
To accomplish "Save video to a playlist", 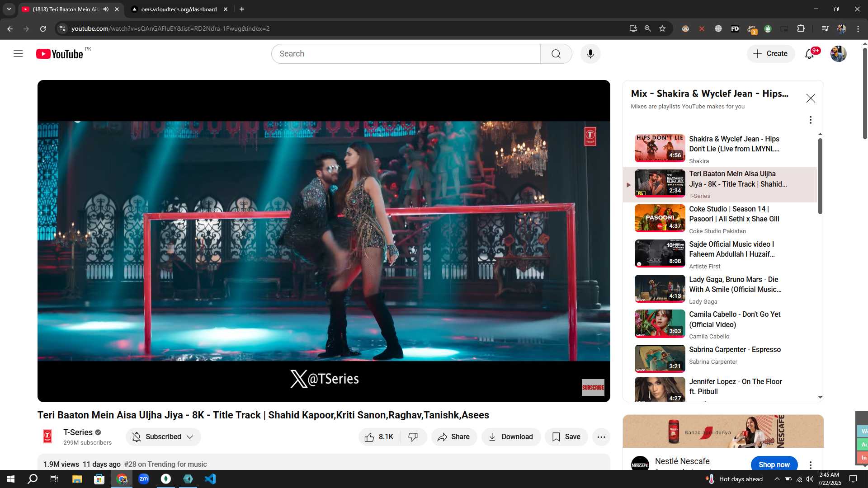I will (x=566, y=437).
